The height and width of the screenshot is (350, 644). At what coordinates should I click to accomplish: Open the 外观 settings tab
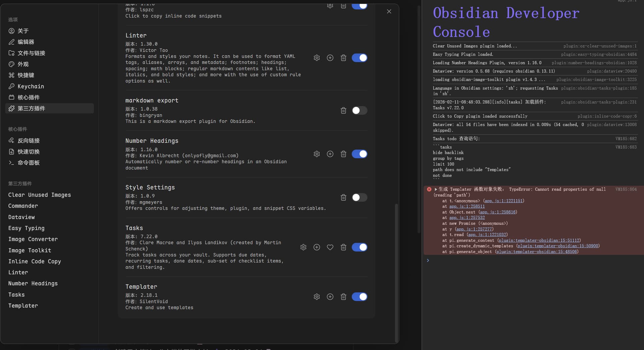tap(23, 64)
